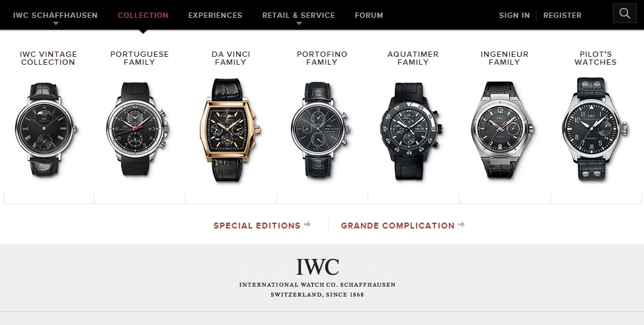Screen dimensions: 644x325
Task: Pick the Portofino Family watch image
Action: 321,129
